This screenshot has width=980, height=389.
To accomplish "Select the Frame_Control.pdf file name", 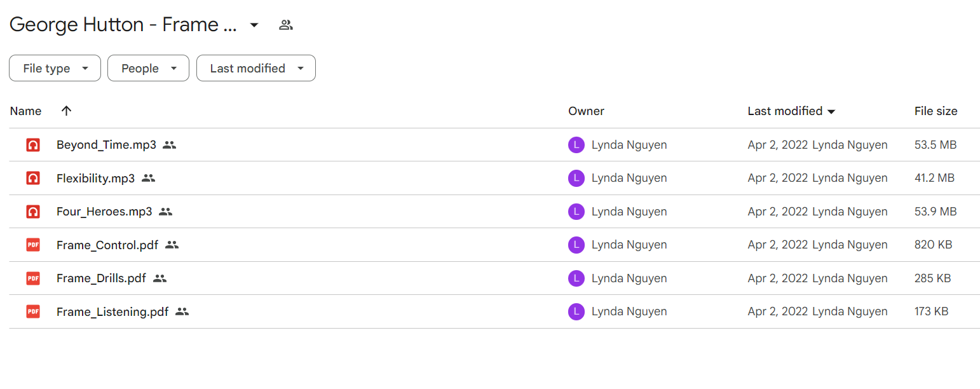I will (107, 245).
